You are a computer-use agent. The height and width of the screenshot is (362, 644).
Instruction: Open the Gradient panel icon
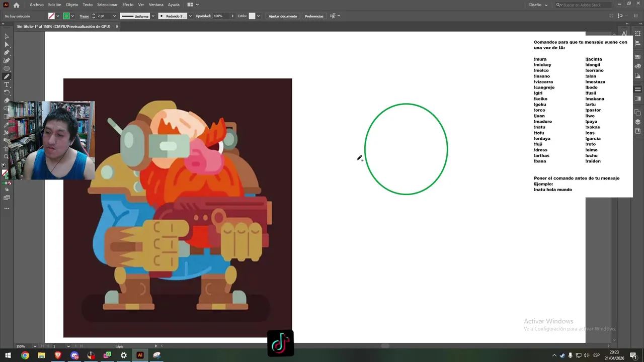[637, 99]
